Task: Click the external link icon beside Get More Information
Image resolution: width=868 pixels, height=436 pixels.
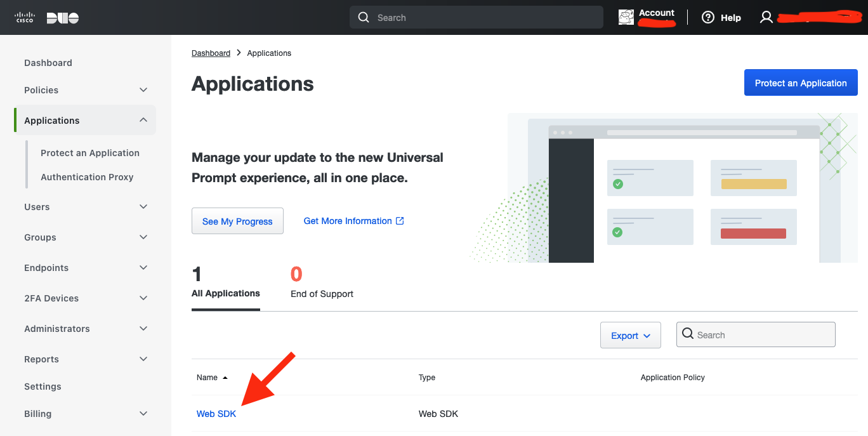Action: 400,221
